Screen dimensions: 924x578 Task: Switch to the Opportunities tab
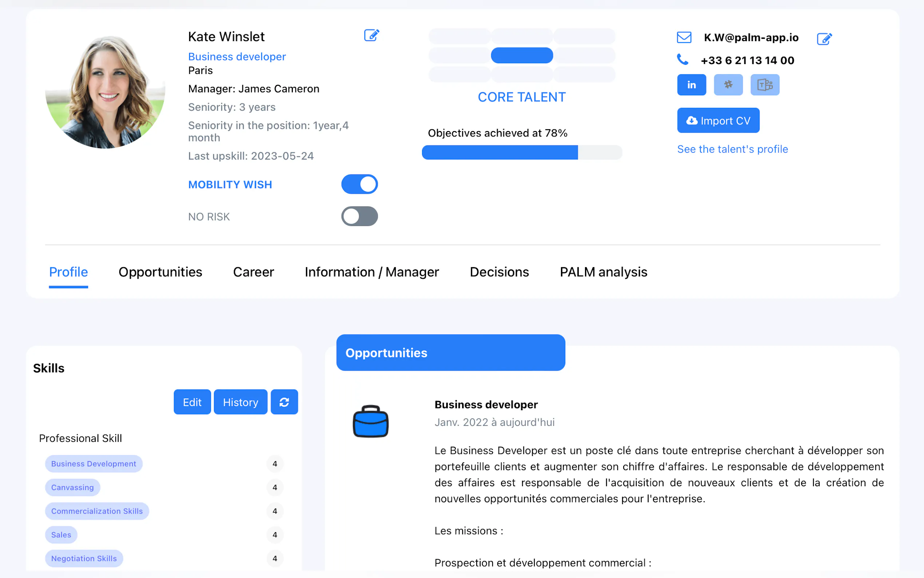(x=160, y=272)
